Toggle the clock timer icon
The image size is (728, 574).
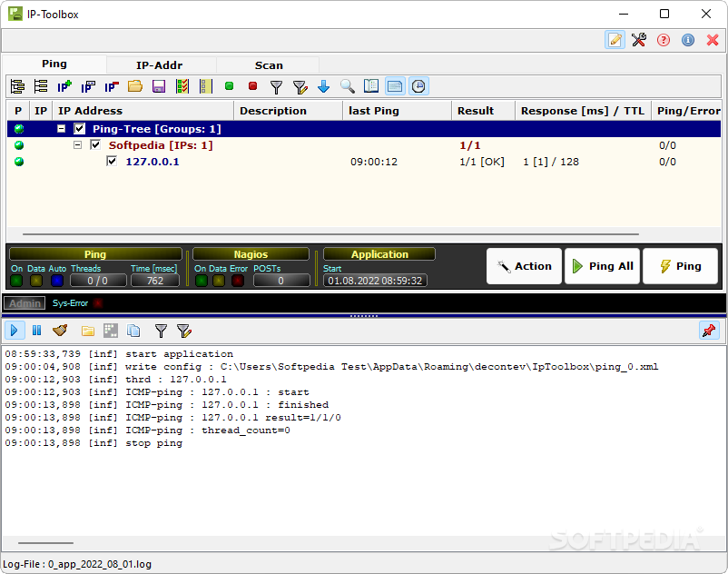[x=418, y=86]
